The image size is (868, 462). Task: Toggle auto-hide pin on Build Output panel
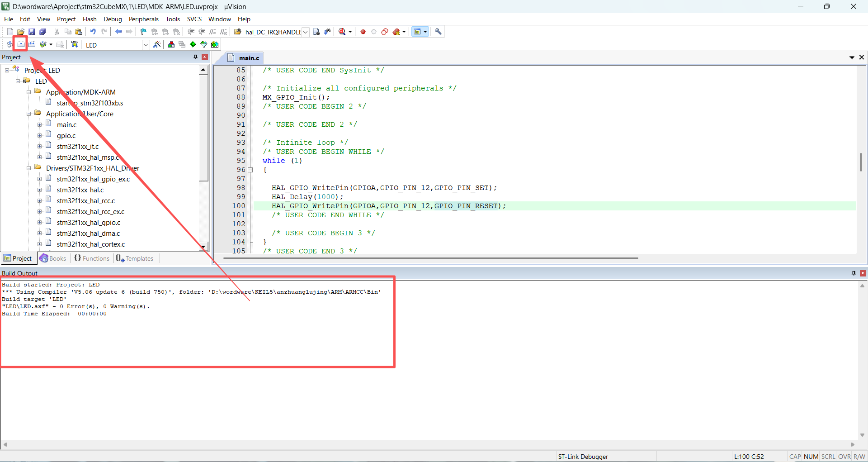854,273
